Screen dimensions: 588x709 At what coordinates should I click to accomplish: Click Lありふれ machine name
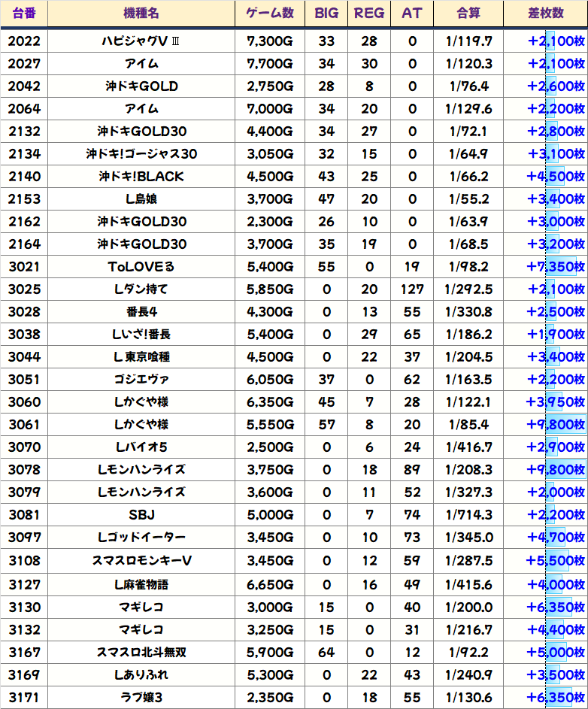coord(141,675)
